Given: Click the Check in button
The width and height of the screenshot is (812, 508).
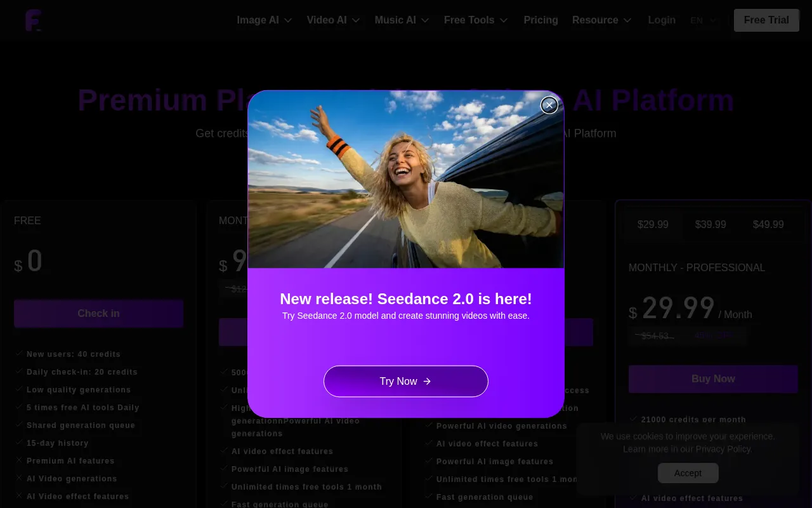Looking at the screenshot, I should click(x=98, y=314).
